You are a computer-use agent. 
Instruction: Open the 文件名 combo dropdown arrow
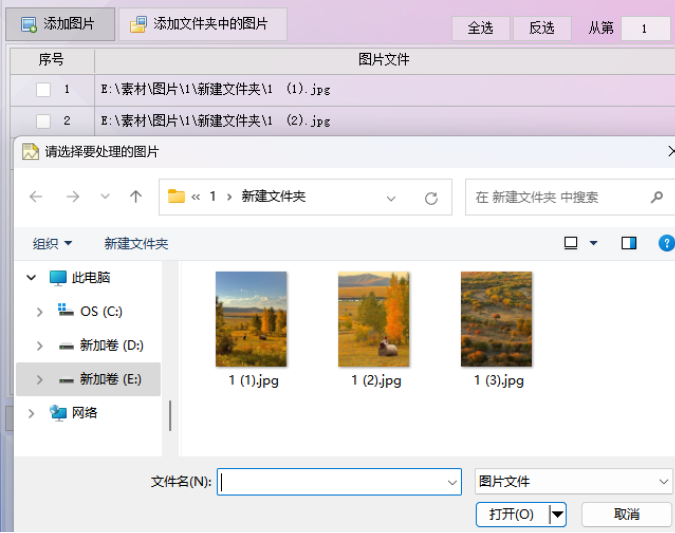(x=452, y=483)
